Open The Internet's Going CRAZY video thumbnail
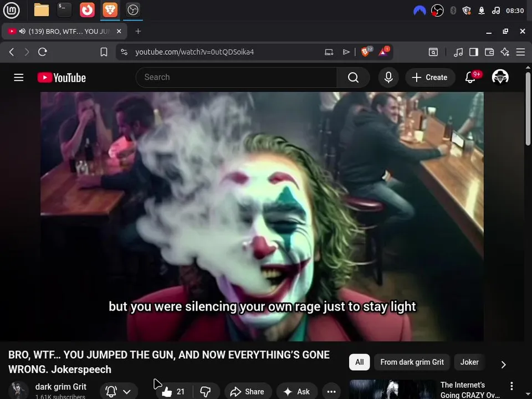 pos(392,389)
